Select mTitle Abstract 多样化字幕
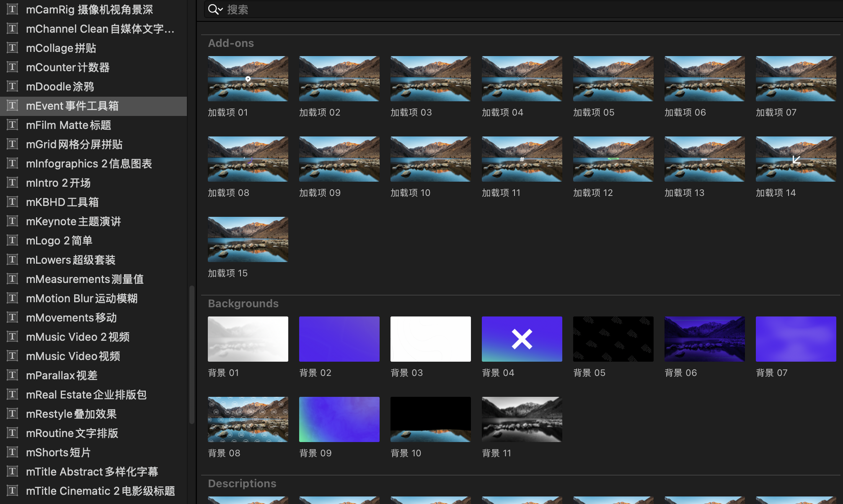 click(93, 472)
